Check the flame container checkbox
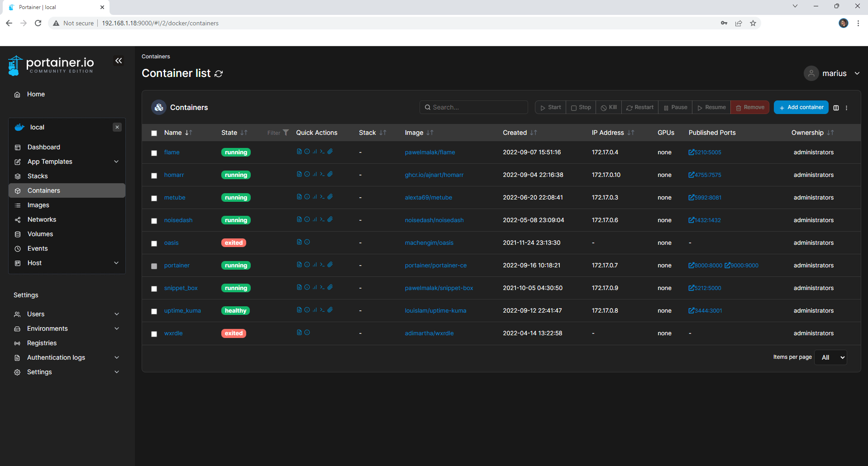868x466 pixels. (x=154, y=153)
